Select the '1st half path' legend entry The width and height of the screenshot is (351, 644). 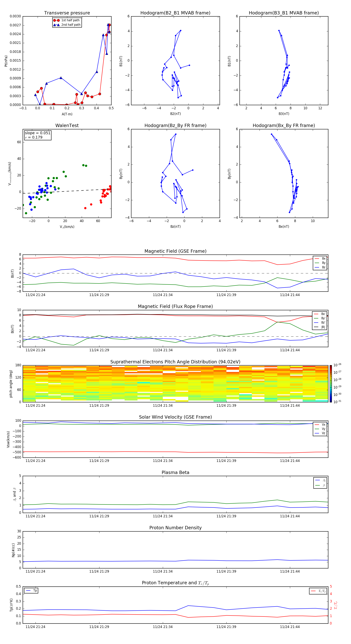pos(67,20)
